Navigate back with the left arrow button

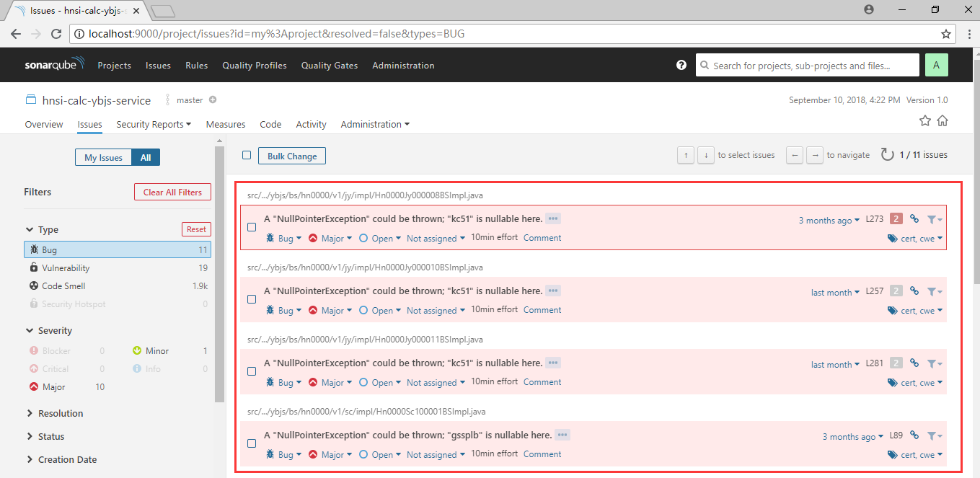pos(795,155)
